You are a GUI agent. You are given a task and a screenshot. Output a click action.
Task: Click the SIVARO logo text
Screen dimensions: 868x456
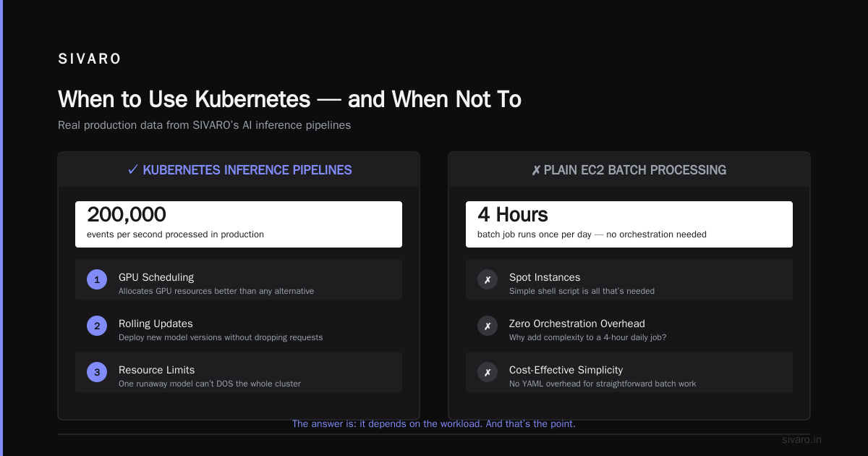90,59
